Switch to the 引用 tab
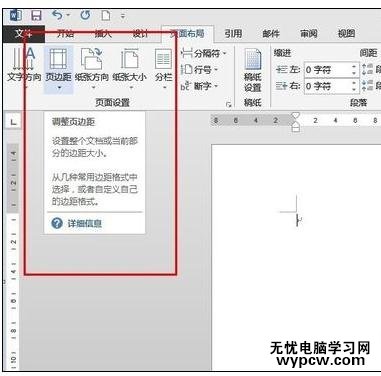The width and height of the screenshot is (381, 376). (x=233, y=34)
